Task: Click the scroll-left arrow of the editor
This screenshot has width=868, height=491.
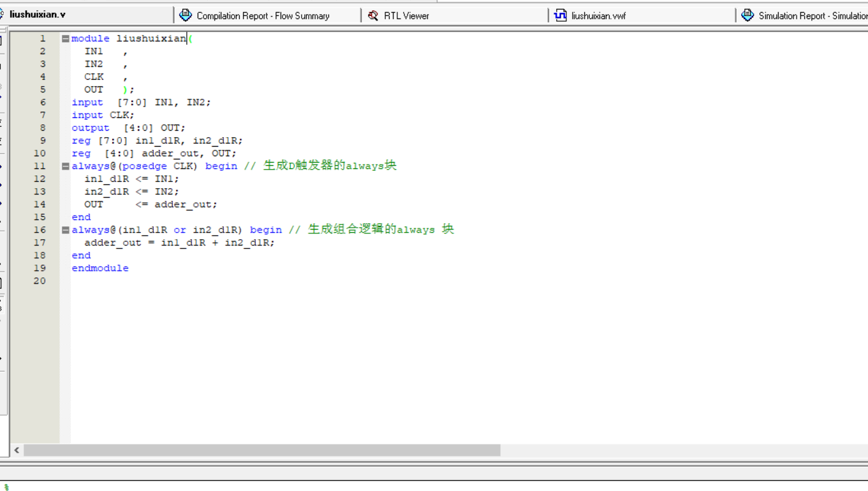Action: 17,450
